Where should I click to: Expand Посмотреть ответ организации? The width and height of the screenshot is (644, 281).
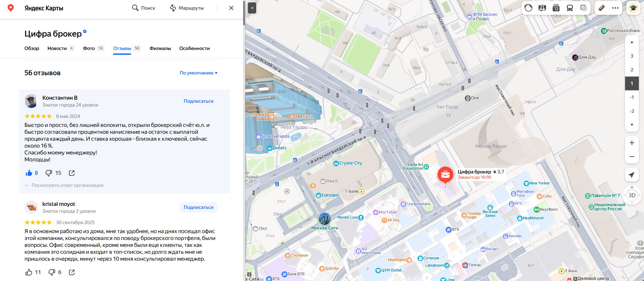point(68,185)
